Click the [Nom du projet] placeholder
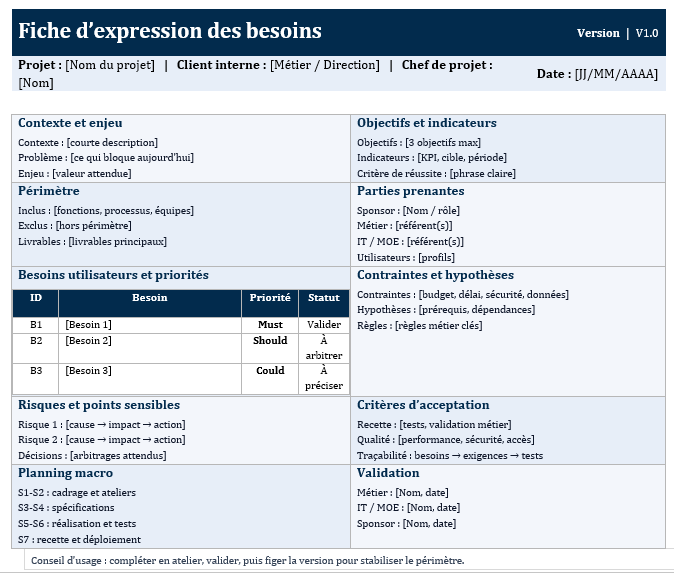The height and width of the screenshot is (573, 674). [110, 66]
